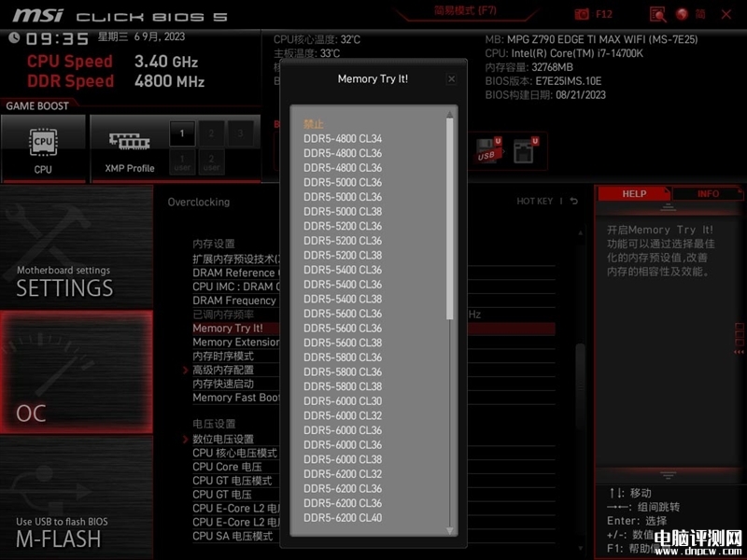The width and height of the screenshot is (747, 560).
Task: Open the BIOS search magnifier icon
Action: pos(658,14)
